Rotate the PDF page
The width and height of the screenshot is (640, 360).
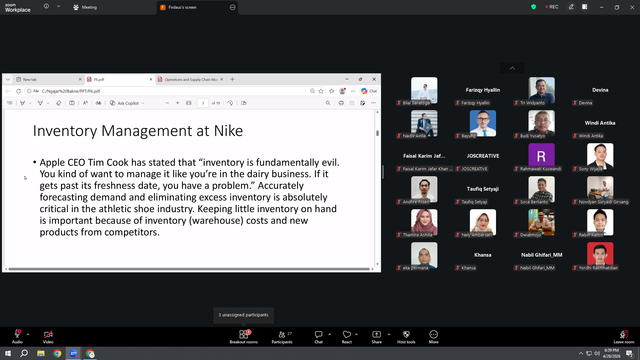click(230, 103)
